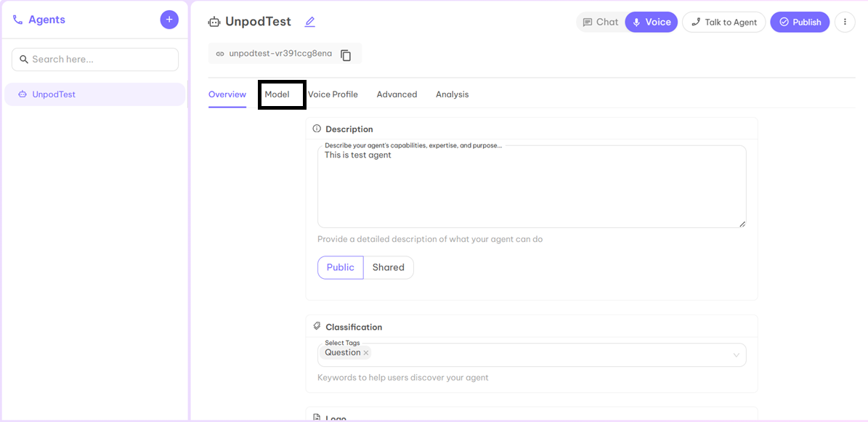Image resolution: width=868 pixels, height=422 pixels.
Task: Click the Select Tags field
Action: point(532,355)
